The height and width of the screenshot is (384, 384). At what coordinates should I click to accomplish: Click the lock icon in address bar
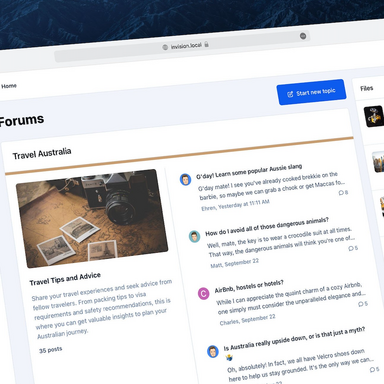207,44
